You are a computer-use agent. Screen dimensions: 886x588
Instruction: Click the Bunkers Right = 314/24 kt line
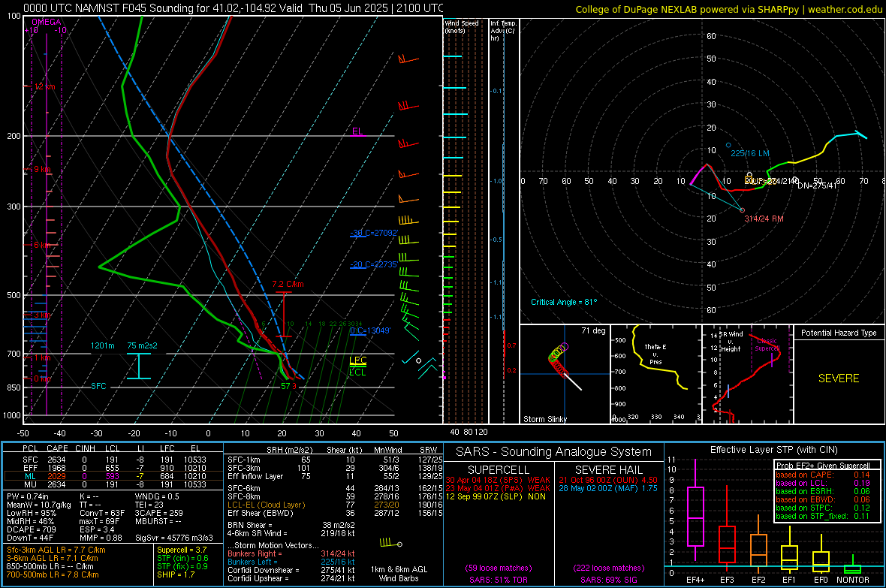pos(291,553)
